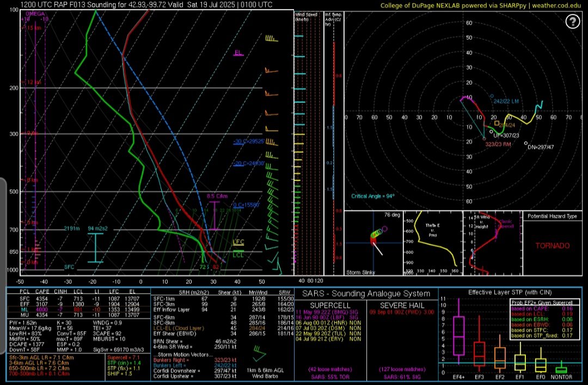
Task: Click the 'based on CAPE: 0.16' probability
Action: coord(542,309)
